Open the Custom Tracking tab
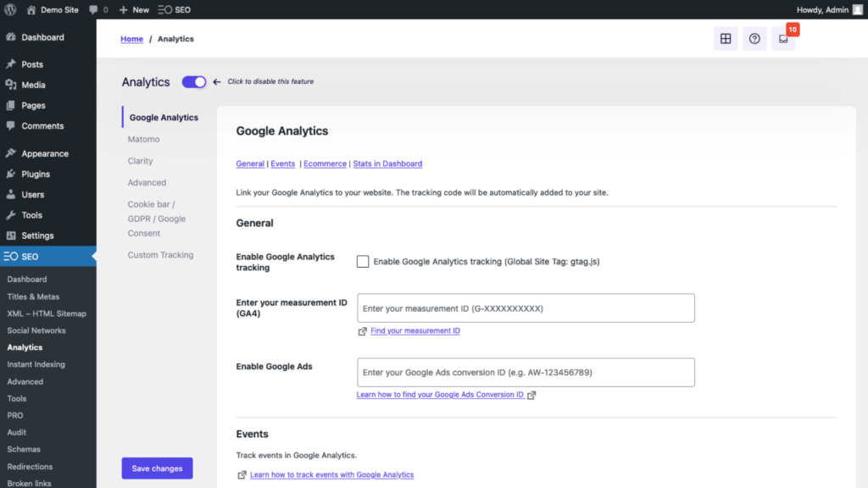 click(x=160, y=254)
